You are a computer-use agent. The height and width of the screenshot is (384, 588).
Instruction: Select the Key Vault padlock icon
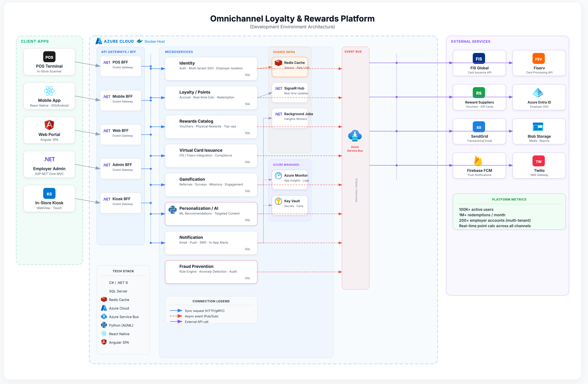278,201
